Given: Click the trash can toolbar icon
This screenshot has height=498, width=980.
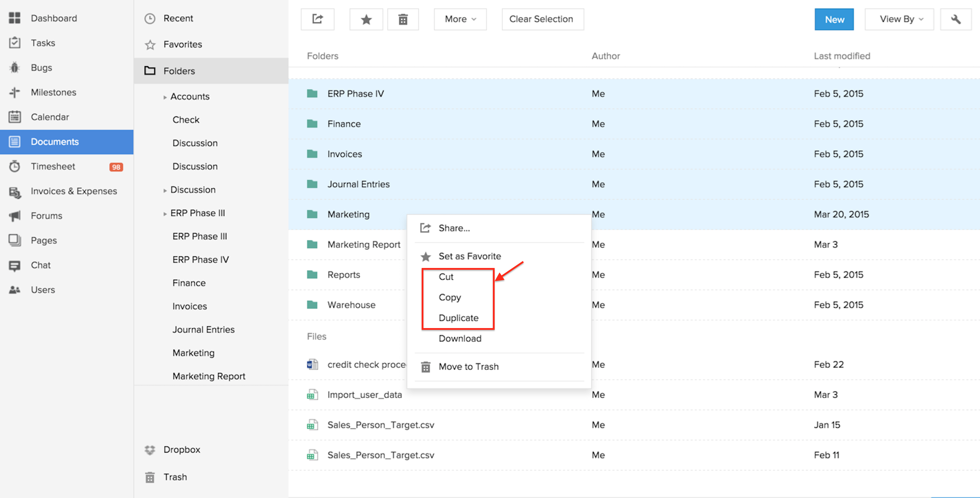Looking at the screenshot, I should 403,19.
